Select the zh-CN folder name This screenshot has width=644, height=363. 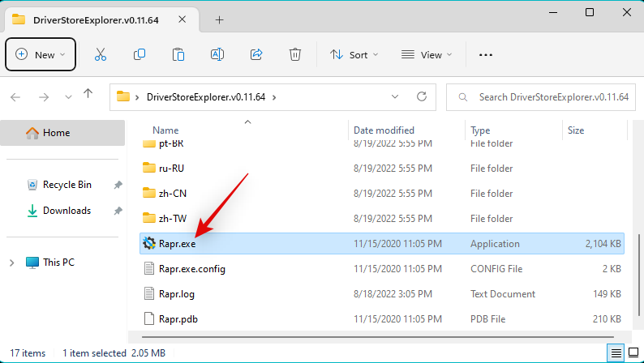click(173, 193)
